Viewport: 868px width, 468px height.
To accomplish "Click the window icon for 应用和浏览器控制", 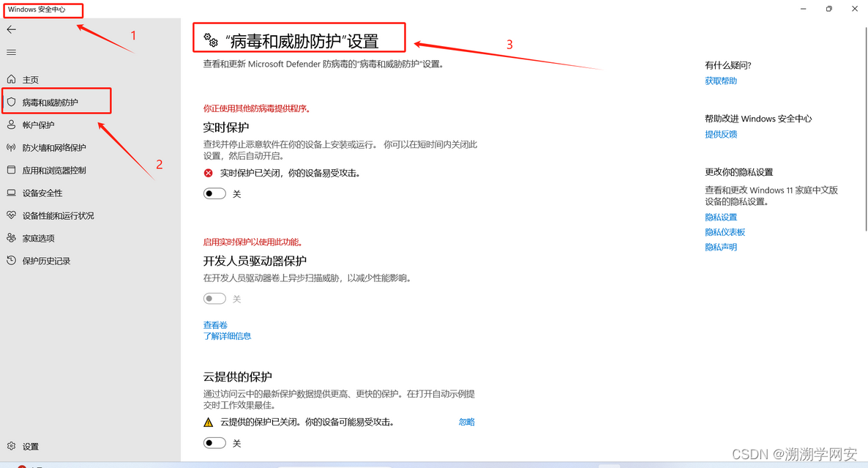I will click(x=12, y=170).
